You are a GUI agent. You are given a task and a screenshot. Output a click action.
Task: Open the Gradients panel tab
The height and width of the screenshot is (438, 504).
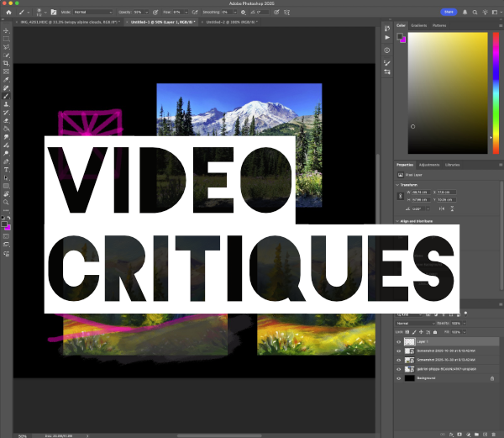pos(419,25)
